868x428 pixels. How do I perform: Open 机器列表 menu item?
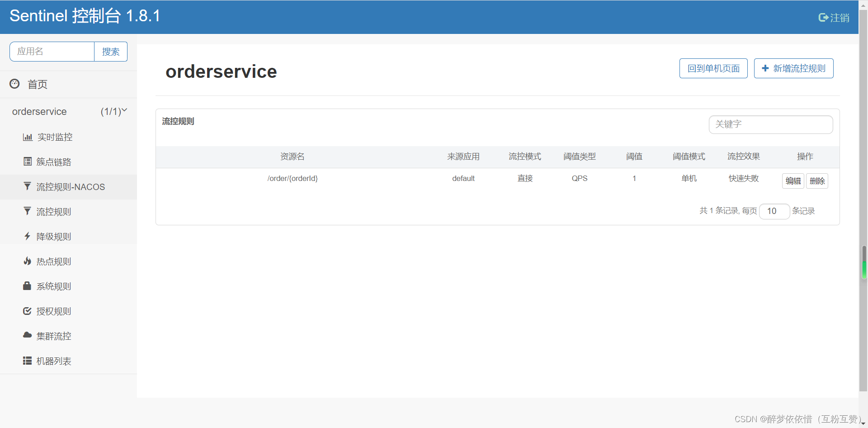pyautogui.click(x=68, y=361)
